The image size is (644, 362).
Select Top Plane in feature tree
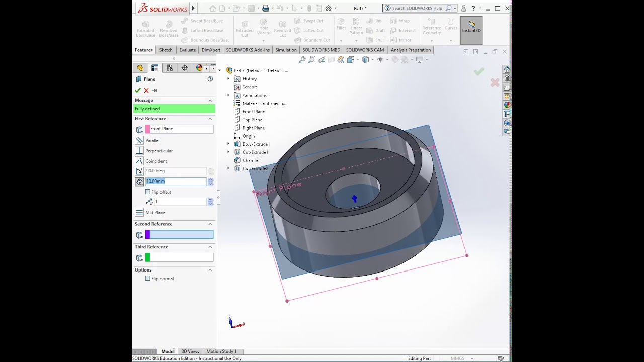(x=252, y=120)
